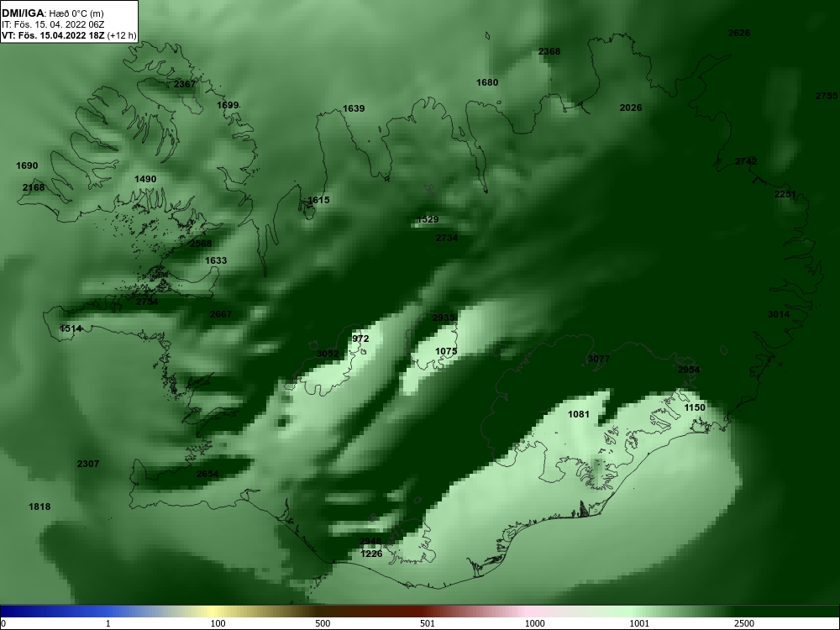
Task: Click the map value 1680
Action: [x=487, y=82]
